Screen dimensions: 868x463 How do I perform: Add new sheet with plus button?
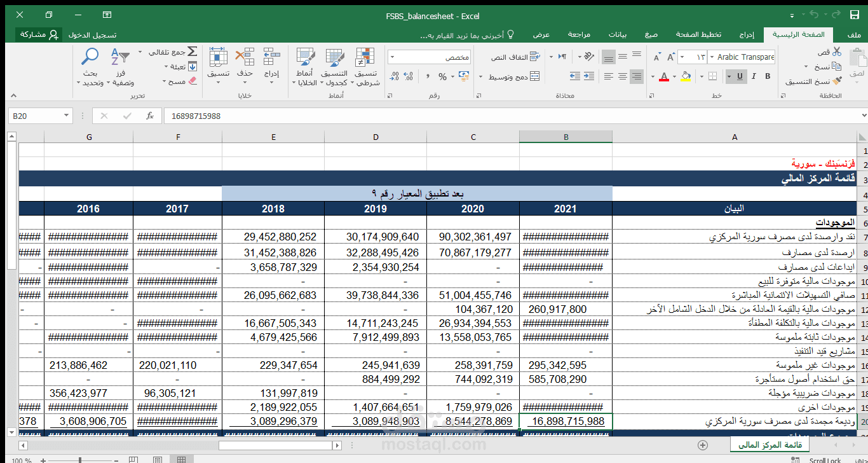coord(702,445)
